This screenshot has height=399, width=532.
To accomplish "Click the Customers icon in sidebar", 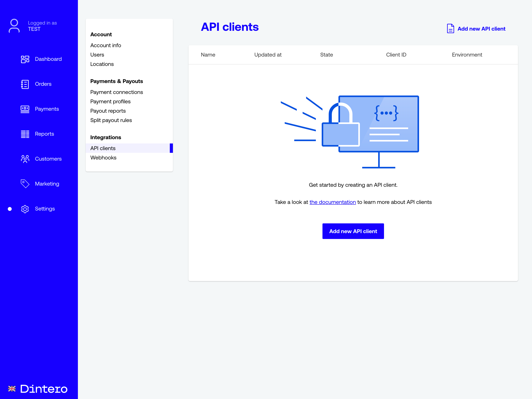I will pos(25,158).
